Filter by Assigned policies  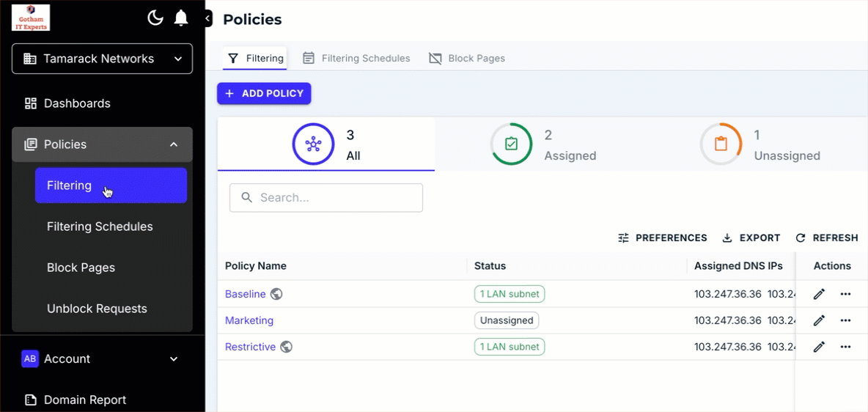[543, 144]
